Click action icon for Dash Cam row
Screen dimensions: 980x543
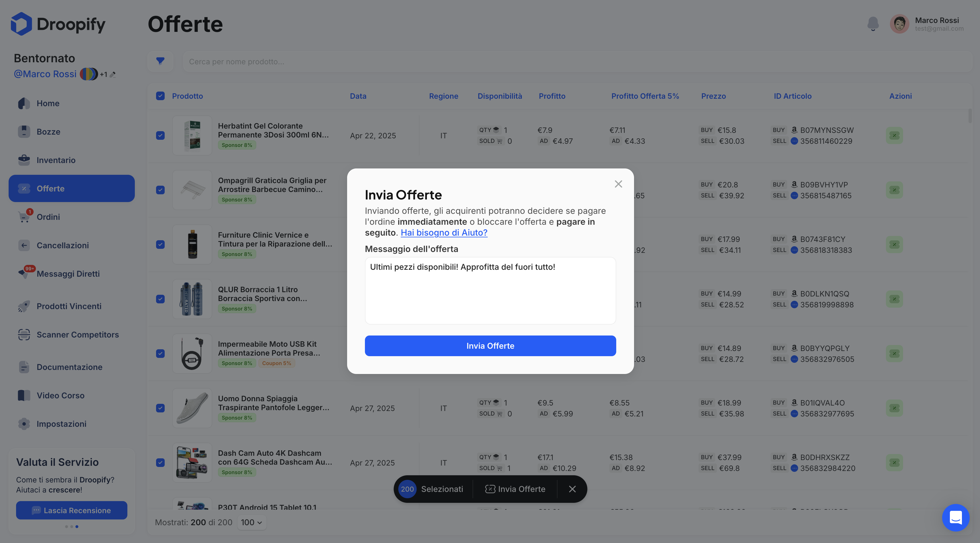[x=895, y=463]
